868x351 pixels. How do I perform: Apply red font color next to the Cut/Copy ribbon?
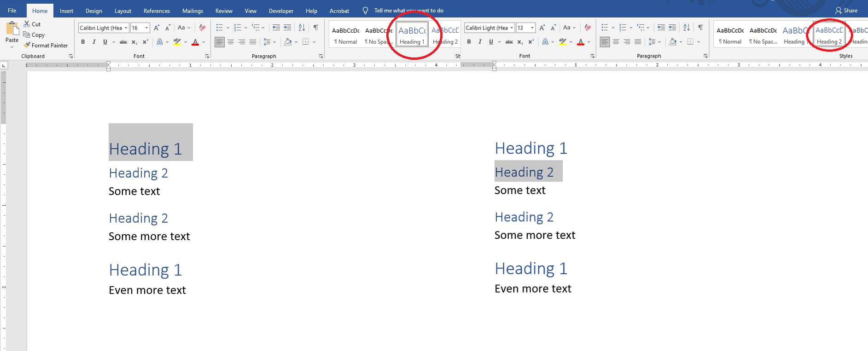(195, 42)
